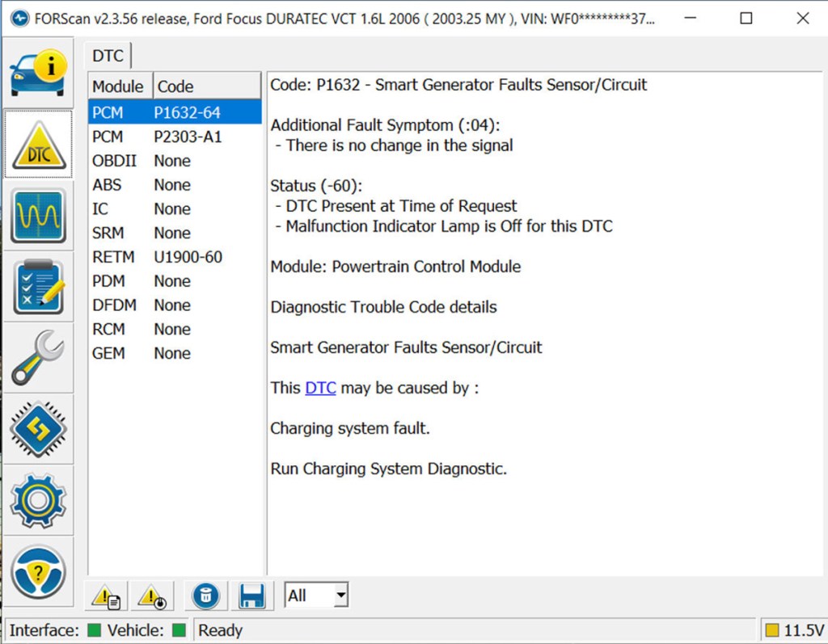Select the DTC tab
This screenshot has width=828, height=644.
108,56
